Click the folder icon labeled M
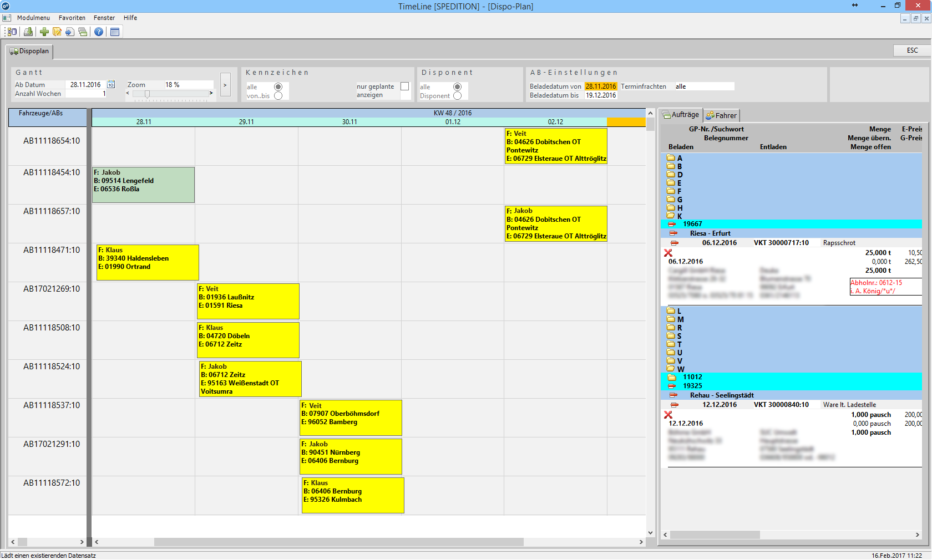The image size is (932, 560). [671, 319]
